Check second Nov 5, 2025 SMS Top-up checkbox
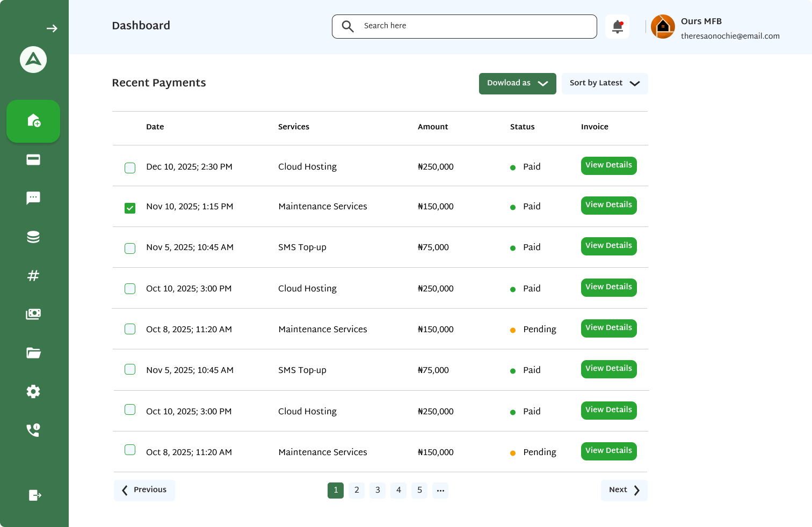The width and height of the screenshot is (812, 527). pos(130,369)
